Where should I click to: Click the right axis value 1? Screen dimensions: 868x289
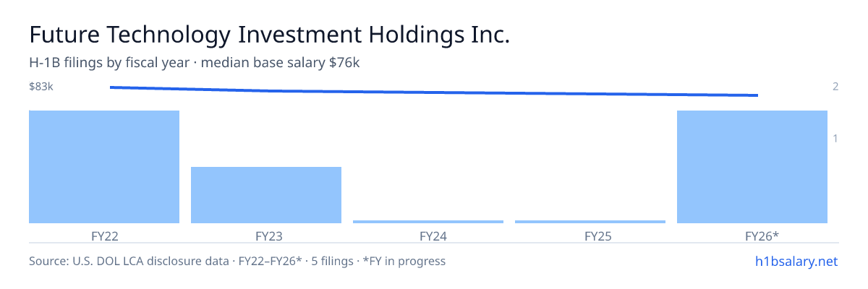click(835, 139)
